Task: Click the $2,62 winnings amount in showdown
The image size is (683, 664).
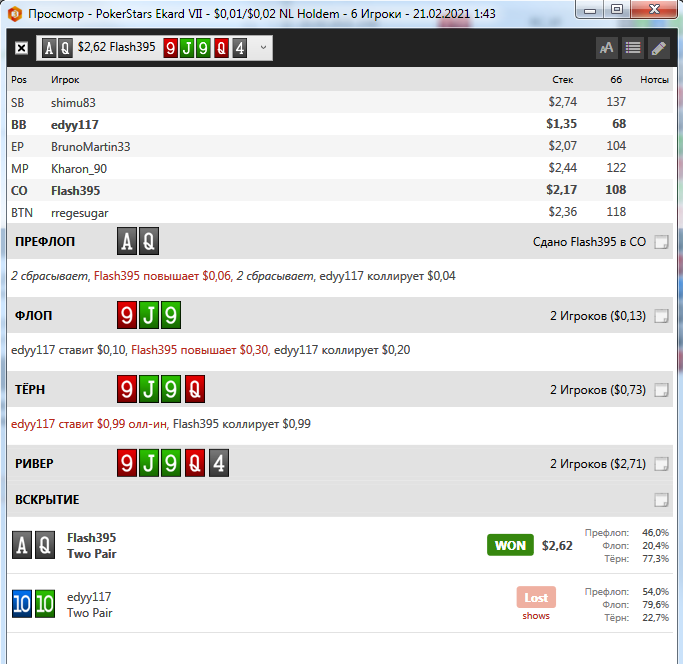Action: 557,545
